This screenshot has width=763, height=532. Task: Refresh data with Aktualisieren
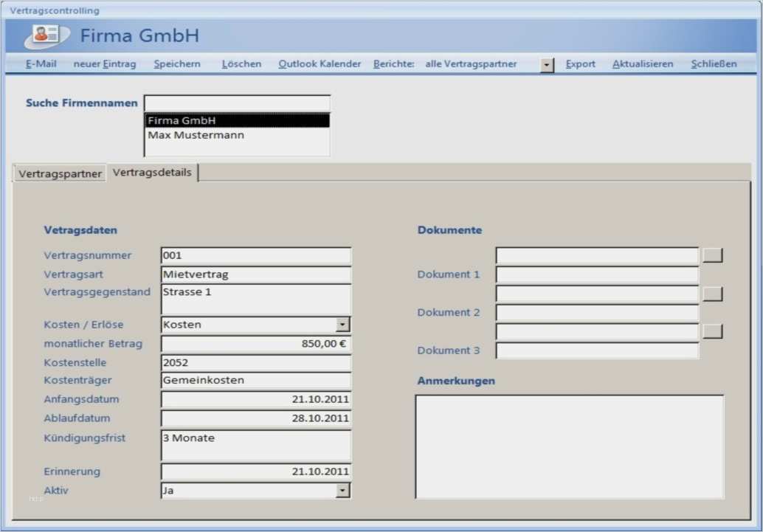tap(643, 64)
